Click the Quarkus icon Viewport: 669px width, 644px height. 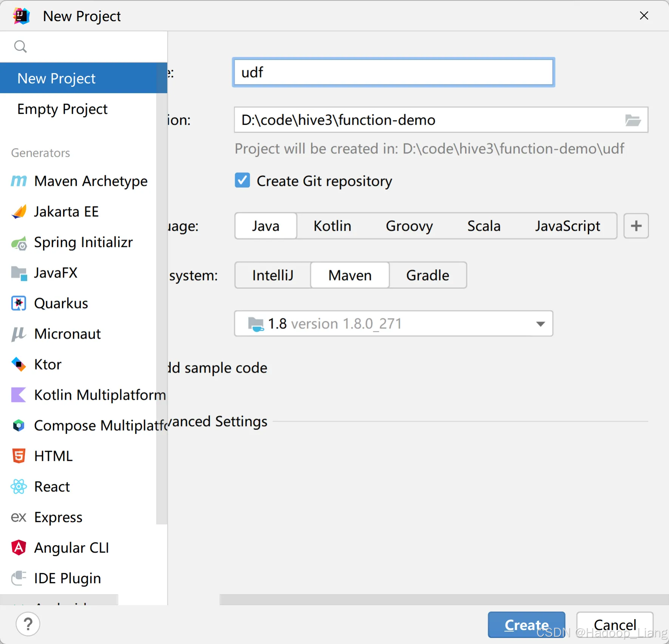pos(19,304)
